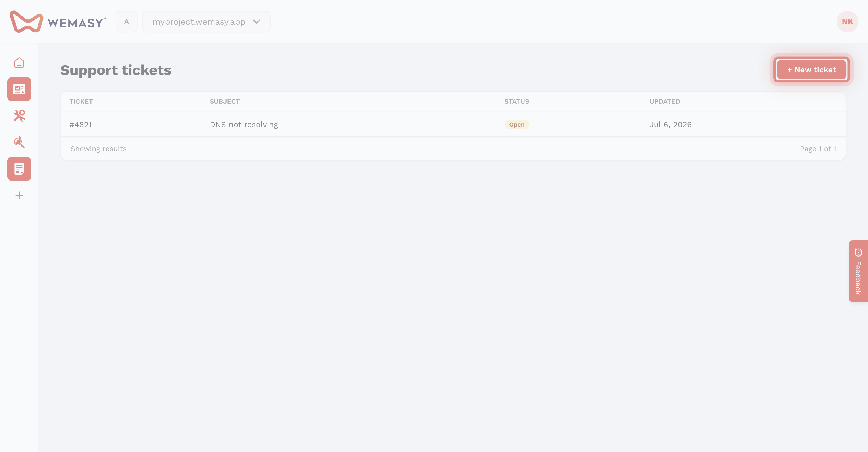Open the analytics magnifier chart icon

tap(19, 142)
